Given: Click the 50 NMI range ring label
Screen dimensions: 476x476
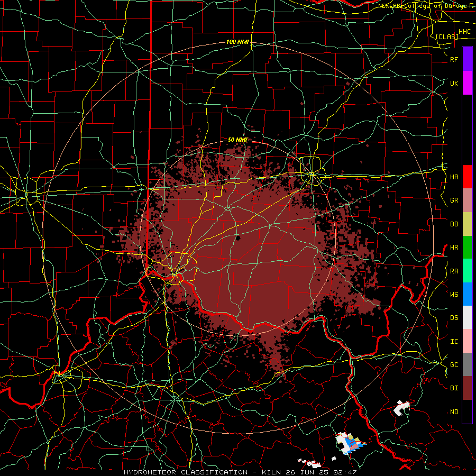Looking at the screenshot, I should point(237,140).
